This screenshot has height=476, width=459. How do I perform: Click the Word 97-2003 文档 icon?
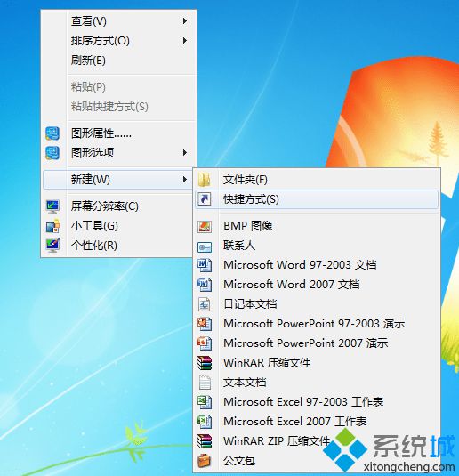205,265
